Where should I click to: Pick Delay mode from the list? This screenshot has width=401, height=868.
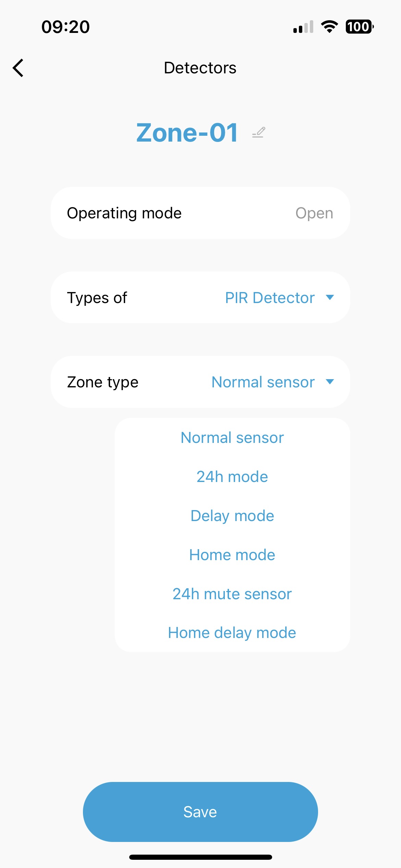click(232, 516)
